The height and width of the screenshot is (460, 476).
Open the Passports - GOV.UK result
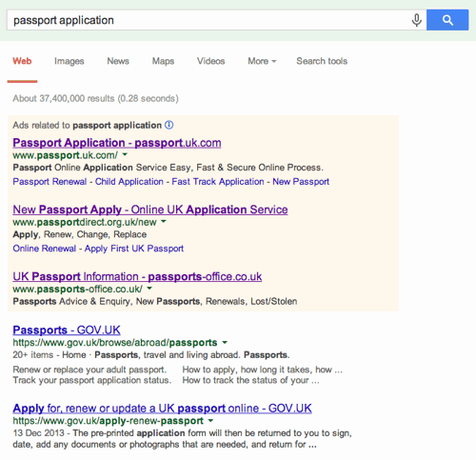pyautogui.click(x=67, y=330)
